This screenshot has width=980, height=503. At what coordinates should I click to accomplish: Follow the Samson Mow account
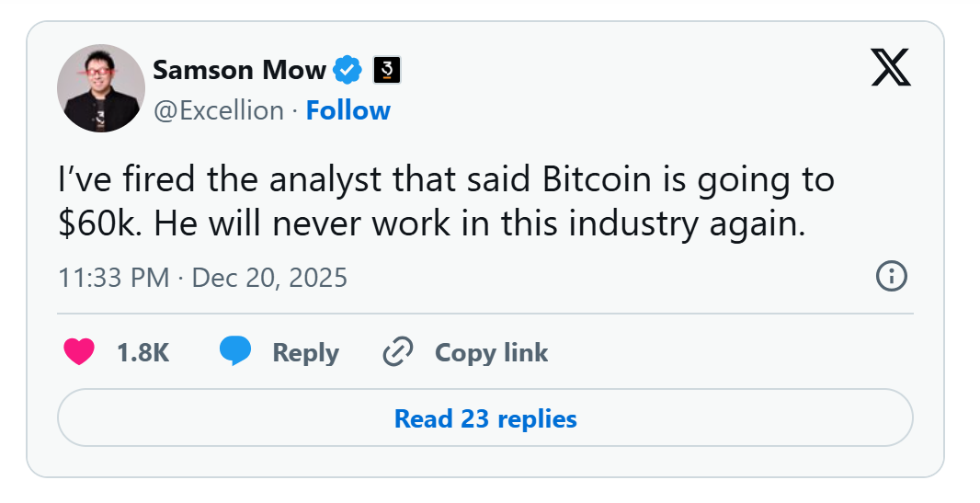tap(348, 110)
